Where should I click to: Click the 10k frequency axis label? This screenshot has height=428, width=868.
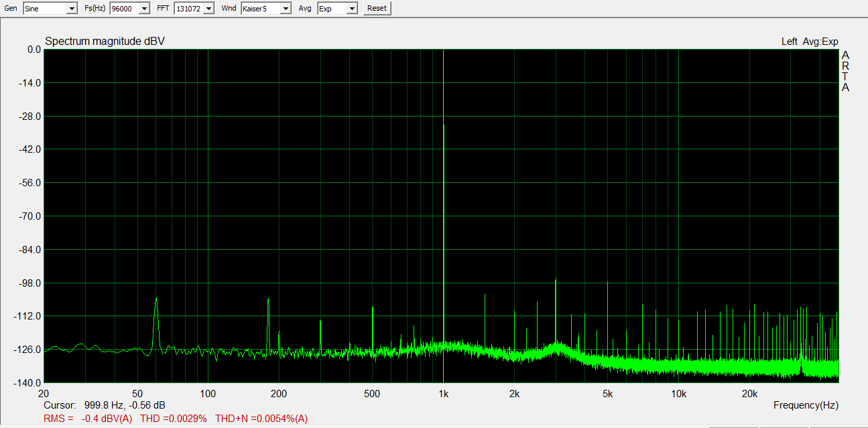(678, 393)
